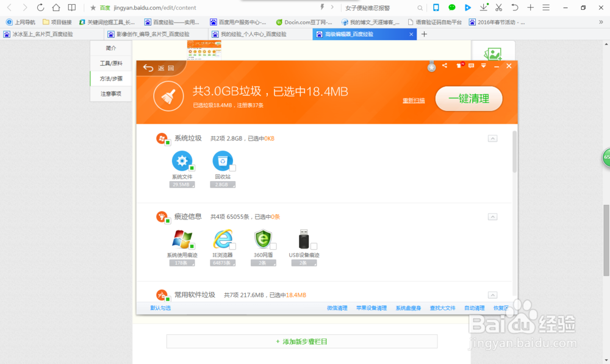
Task: Click the 一键清理 button
Action: point(468,98)
